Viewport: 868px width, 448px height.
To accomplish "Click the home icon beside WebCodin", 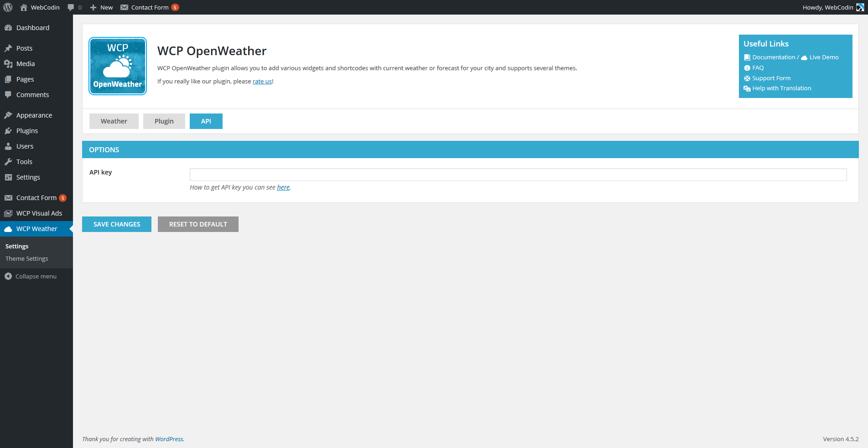I will coord(24,7).
